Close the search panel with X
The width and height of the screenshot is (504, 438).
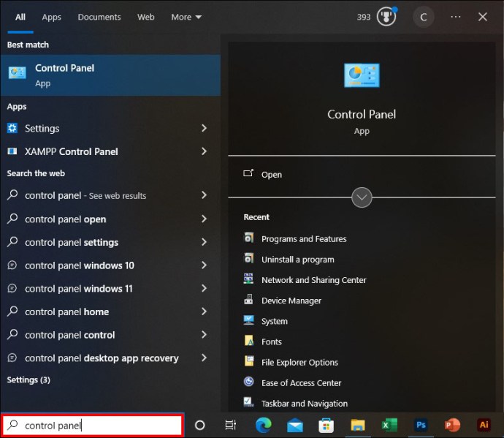click(483, 17)
